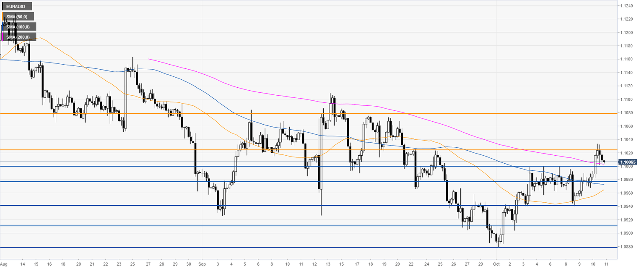Click the 1.1200 price axis label
This screenshot has height=269, width=644.
(628, 32)
